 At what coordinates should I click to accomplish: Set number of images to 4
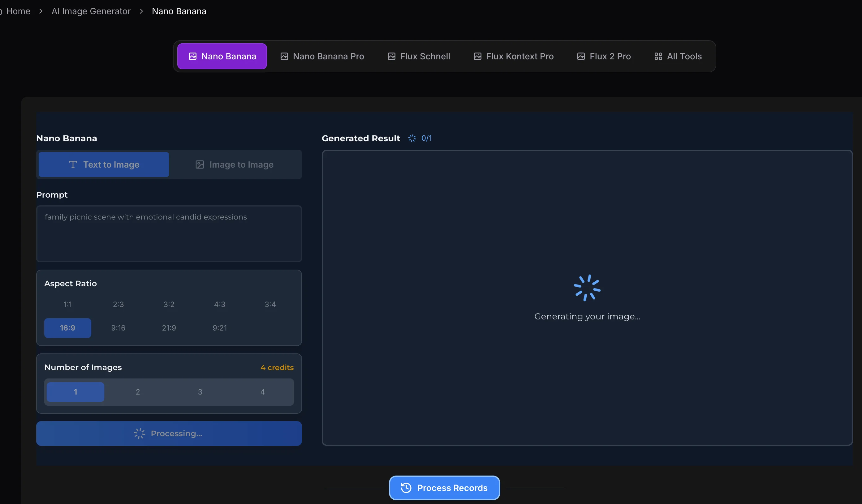262,392
